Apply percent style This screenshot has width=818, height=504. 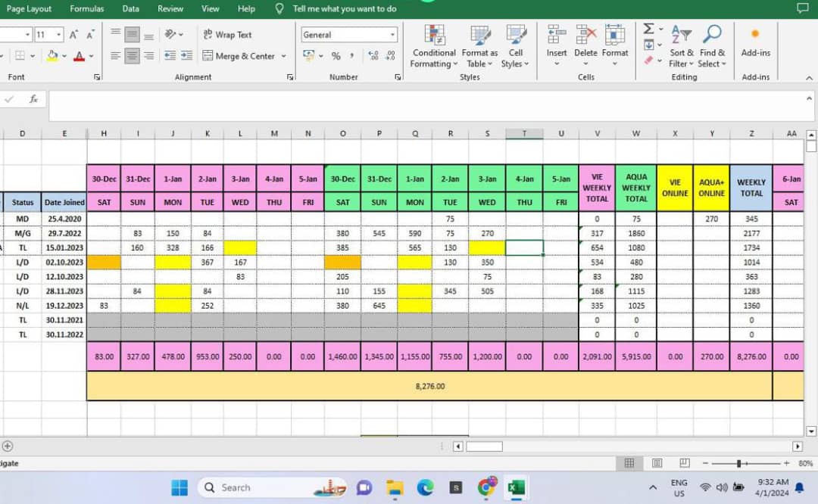336,56
